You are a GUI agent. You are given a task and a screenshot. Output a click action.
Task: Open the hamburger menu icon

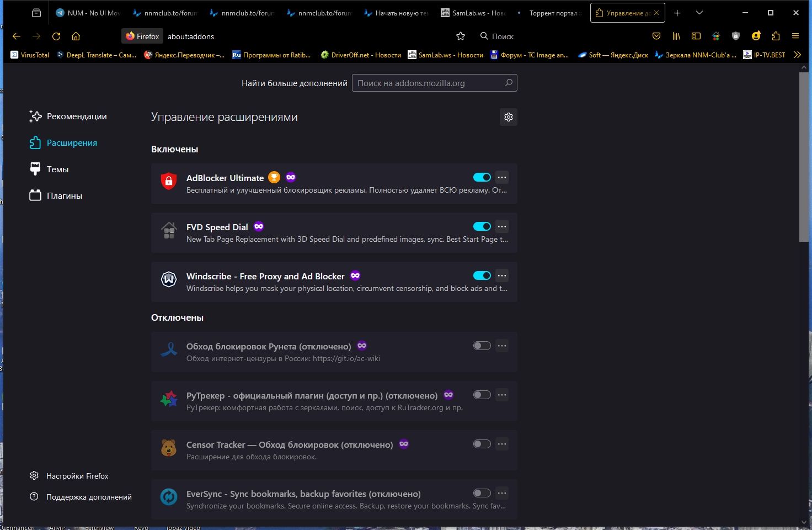795,36
